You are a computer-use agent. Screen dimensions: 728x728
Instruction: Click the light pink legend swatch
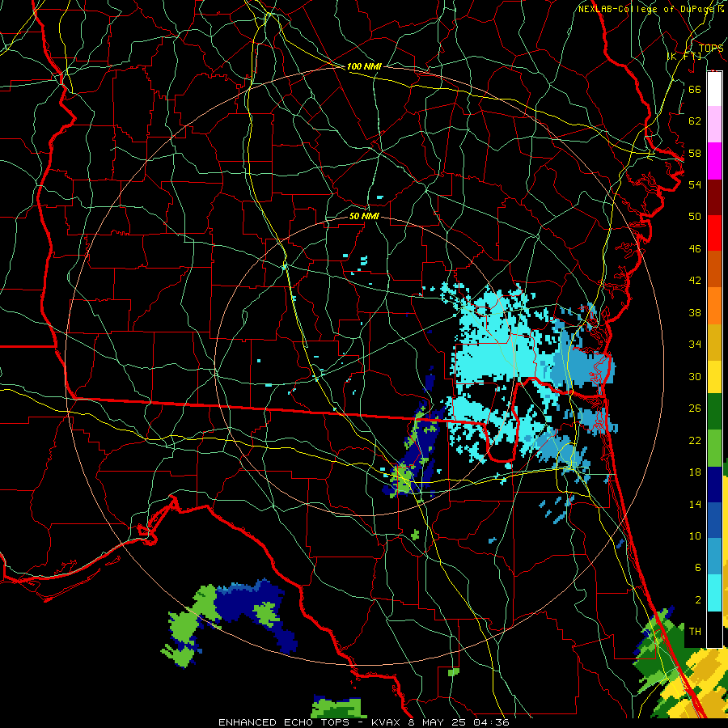click(714, 125)
